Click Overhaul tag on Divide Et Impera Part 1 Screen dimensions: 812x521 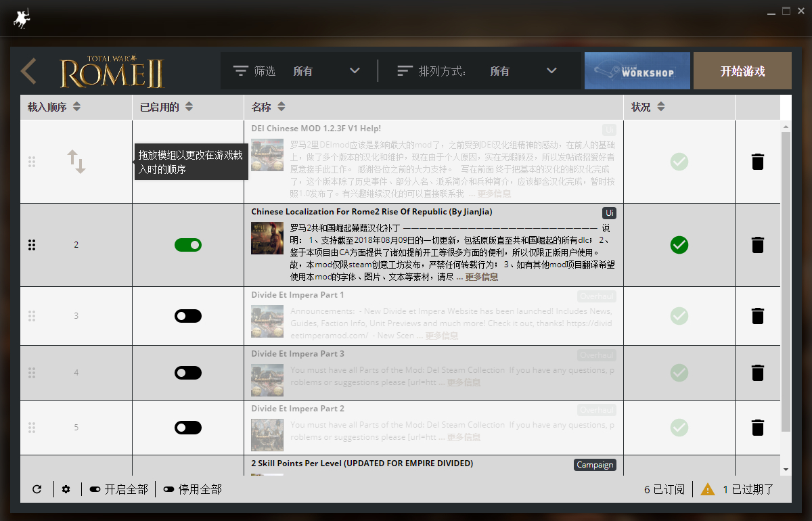(597, 296)
